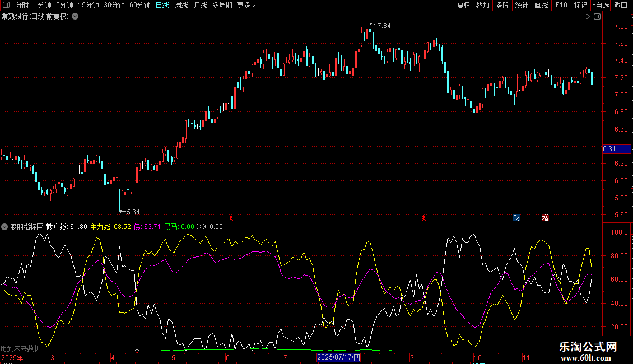This screenshot has height=364, width=633.
Task: Click the 2025/07/17/四 date cursor label
Action: (x=338, y=357)
